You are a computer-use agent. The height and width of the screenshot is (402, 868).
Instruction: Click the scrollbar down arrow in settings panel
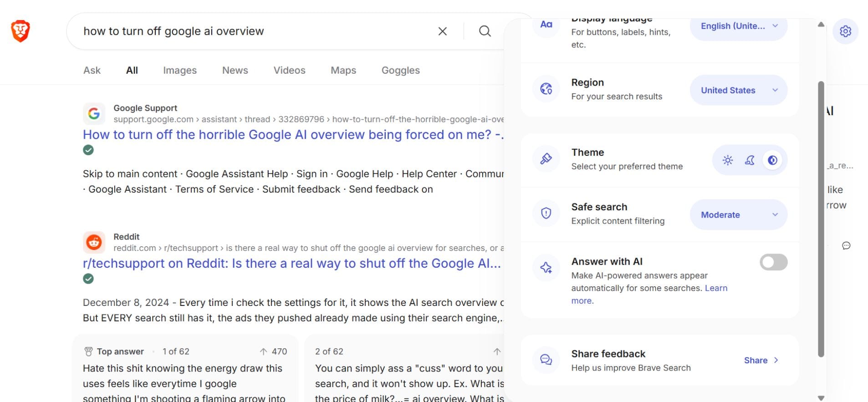(821, 398)
